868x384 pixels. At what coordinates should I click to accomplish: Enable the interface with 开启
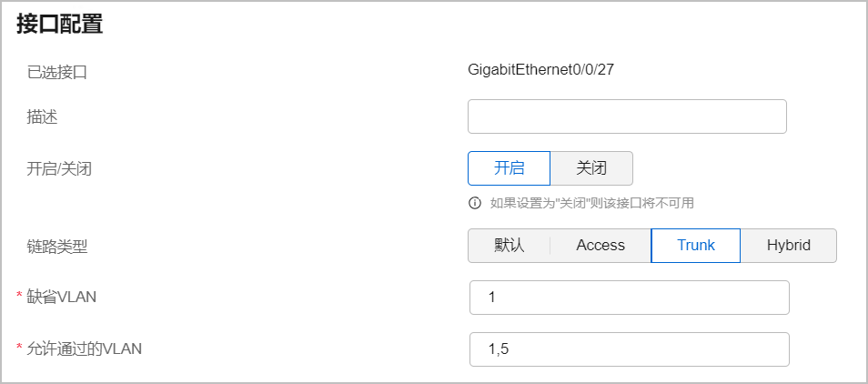(510, 168)
